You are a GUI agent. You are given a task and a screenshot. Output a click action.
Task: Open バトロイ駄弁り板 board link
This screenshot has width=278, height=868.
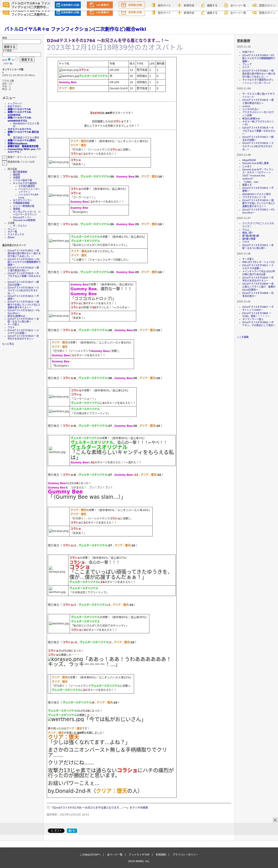point(23,180)
